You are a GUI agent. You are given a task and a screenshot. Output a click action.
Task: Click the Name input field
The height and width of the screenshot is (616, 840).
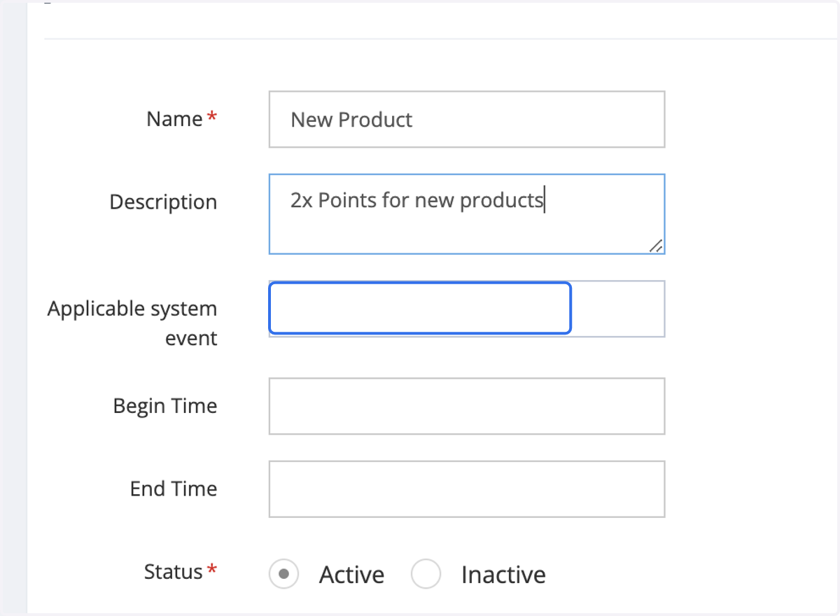coord(467,119)
